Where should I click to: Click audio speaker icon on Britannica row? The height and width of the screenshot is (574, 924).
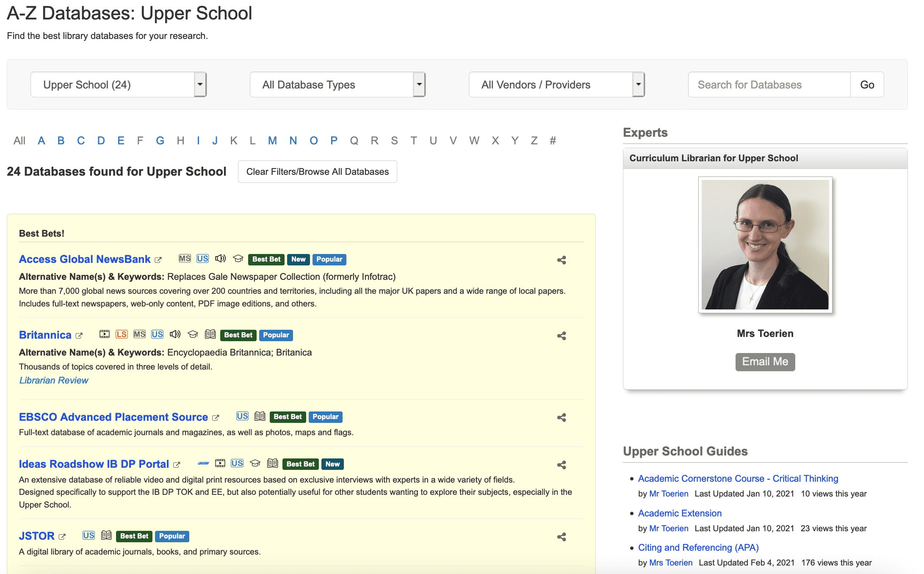point(175,334)
